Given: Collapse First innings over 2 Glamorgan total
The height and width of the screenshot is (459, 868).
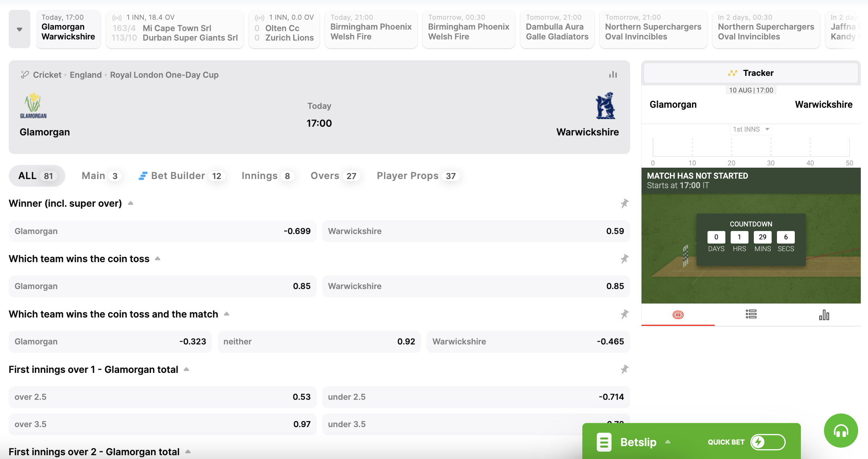Looking at the screenshot, I should [188, 452].
